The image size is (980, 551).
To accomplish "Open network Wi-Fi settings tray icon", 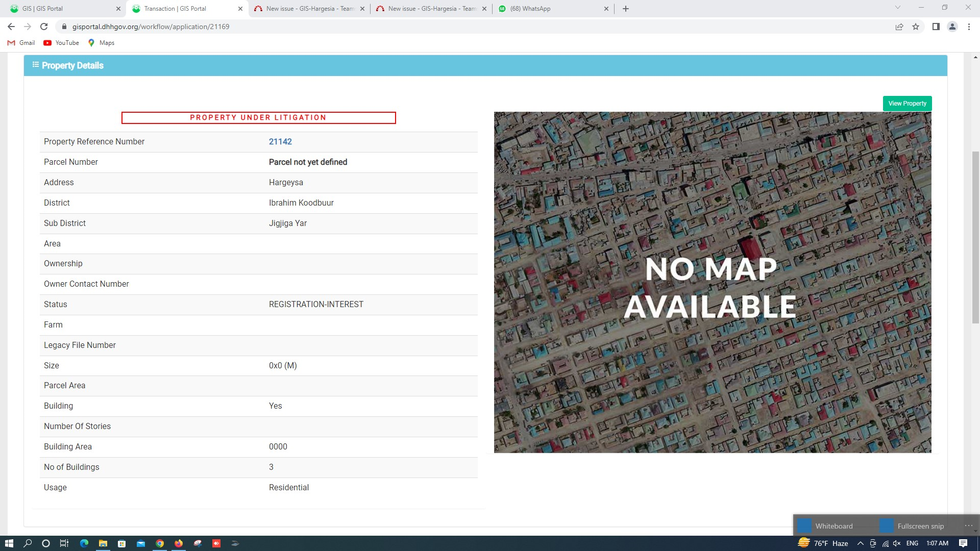I will pyautogui.click(x=886, y=543).
